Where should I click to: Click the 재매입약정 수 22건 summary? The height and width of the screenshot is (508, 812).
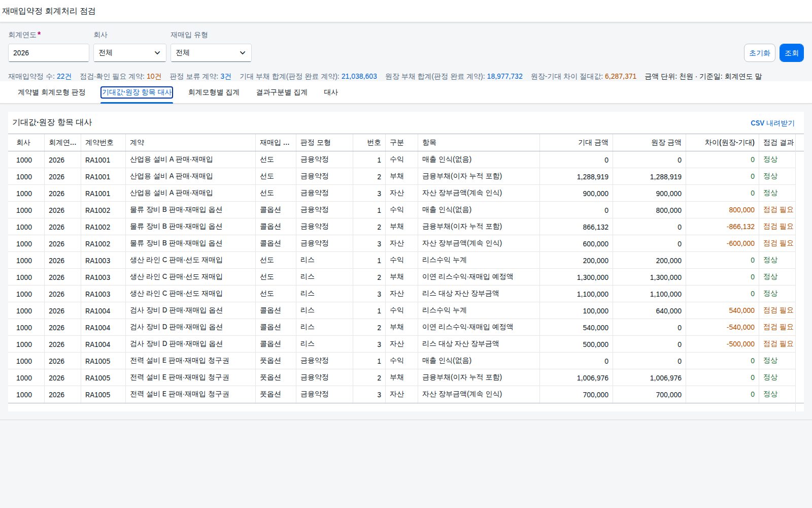pos(40,77)
